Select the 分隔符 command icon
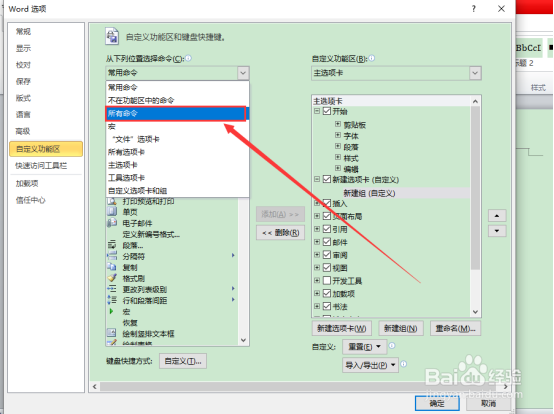 [112, 256]
